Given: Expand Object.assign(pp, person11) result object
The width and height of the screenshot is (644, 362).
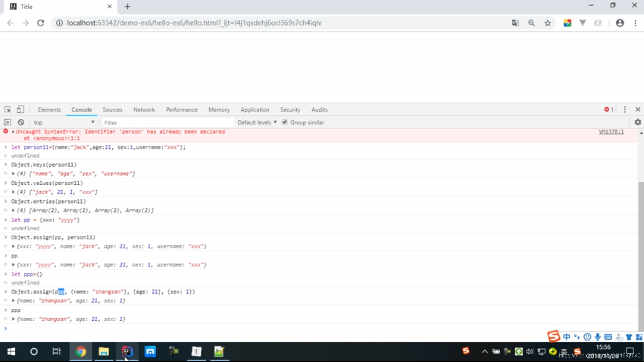Looking at the screenshot, I should pos(13,246).
